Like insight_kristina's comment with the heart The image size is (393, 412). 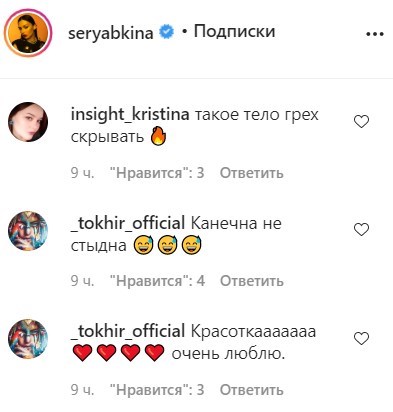coord(361,122)
